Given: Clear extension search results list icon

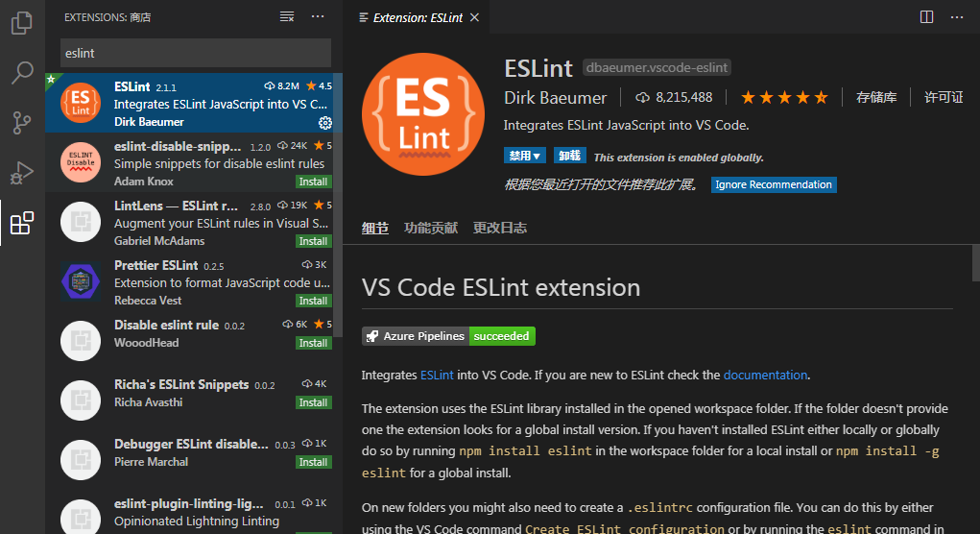Looking at the screenshot, I should tap(287, 17).
